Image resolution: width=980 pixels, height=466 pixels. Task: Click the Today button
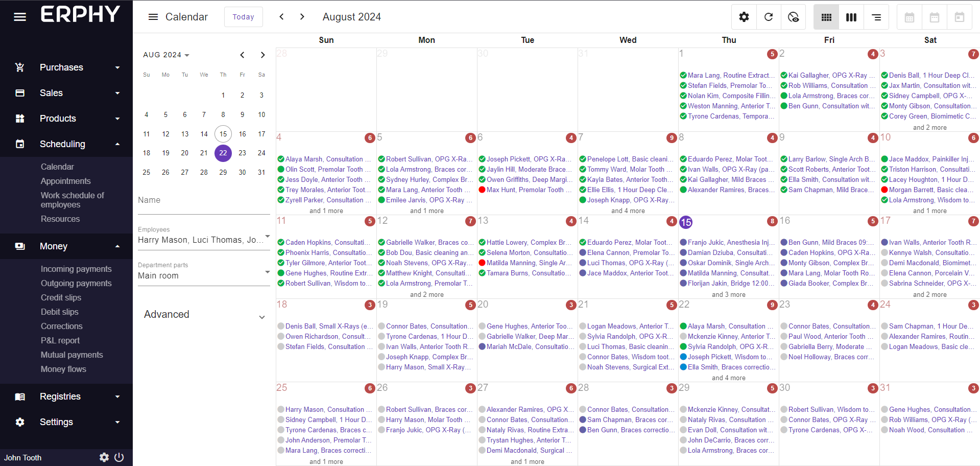(244, 17)
